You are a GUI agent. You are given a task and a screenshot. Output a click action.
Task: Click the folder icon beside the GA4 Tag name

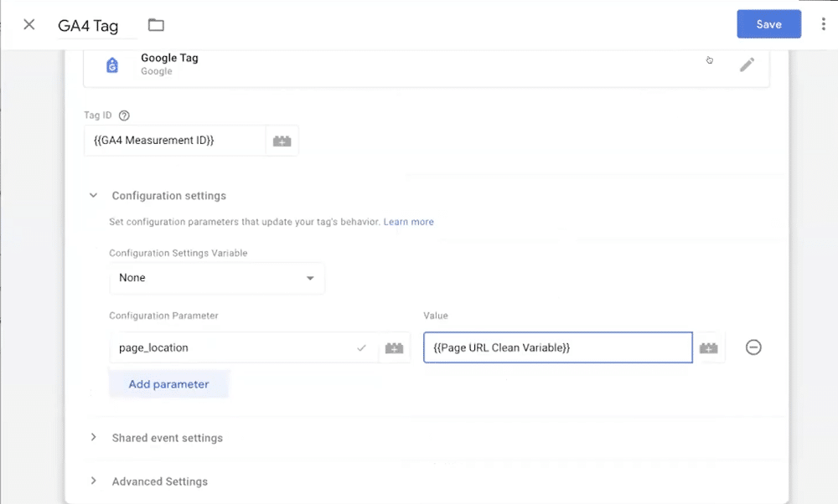click(x=156, y=24)
